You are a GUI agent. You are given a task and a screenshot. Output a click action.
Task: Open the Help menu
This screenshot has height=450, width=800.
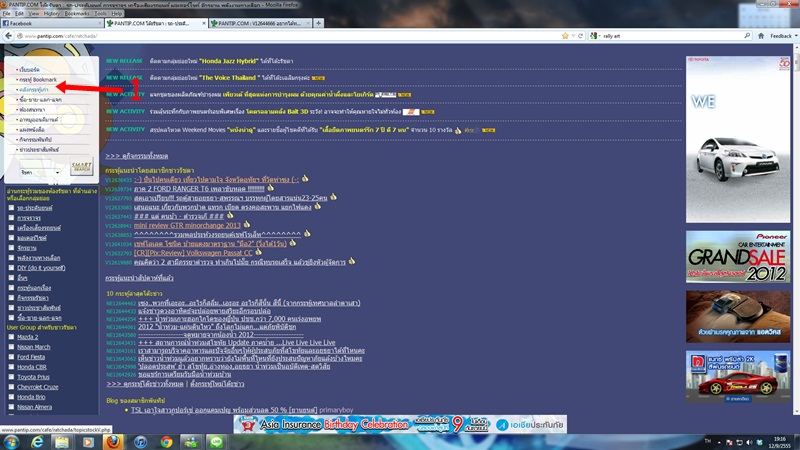click(x=117, y=13)
